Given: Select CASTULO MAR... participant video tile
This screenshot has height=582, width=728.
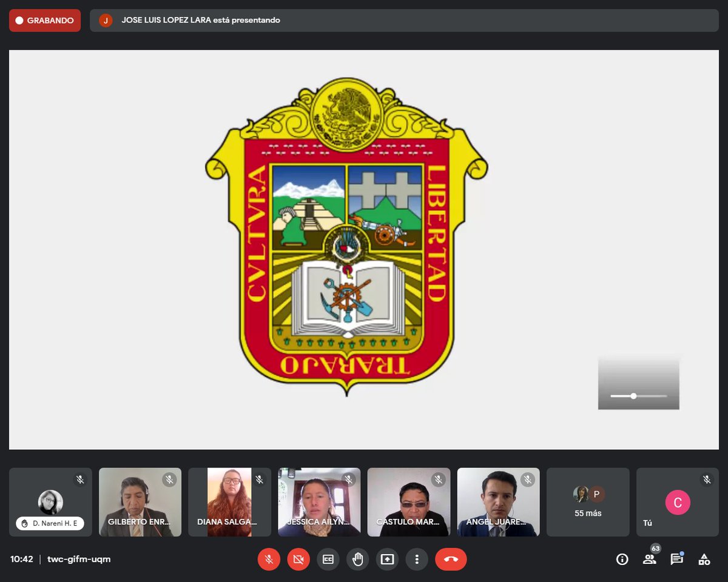Looking at the screenshot, I should click(409, 502).
